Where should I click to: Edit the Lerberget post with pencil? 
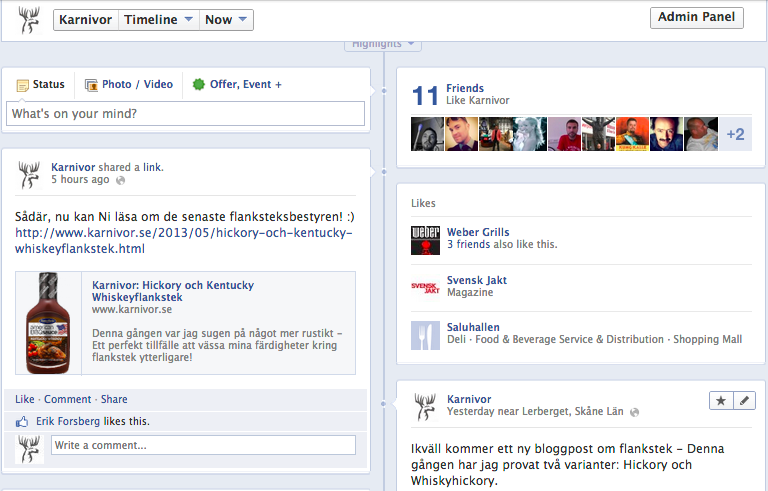pyautogui.click(x=744, y=401)
